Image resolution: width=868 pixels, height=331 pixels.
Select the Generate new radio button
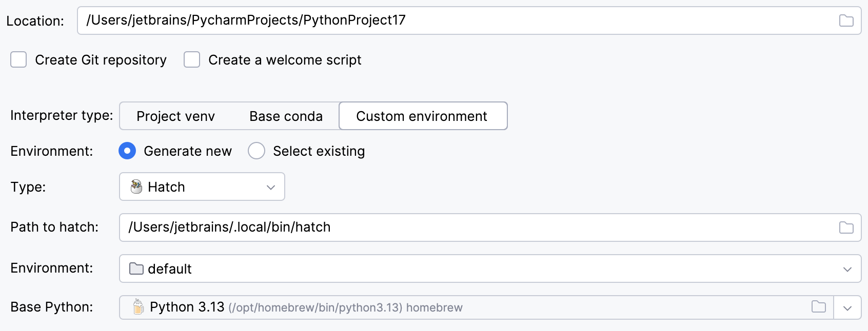point(127,151)
